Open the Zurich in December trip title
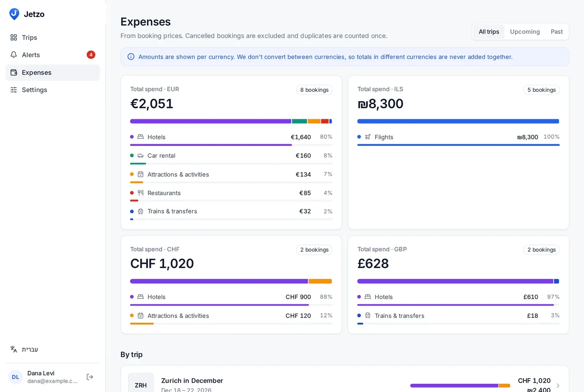 coord(192,381)
